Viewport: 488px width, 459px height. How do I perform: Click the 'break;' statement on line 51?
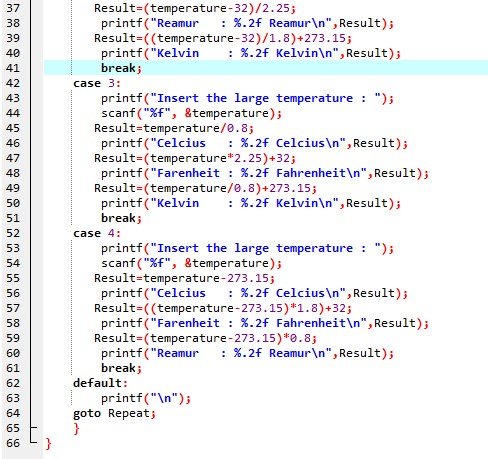click(x=121, y=218)
